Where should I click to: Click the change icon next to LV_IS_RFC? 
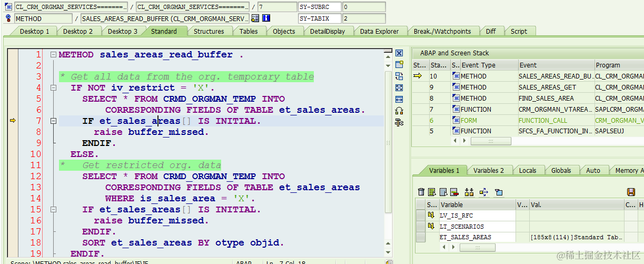432,216
